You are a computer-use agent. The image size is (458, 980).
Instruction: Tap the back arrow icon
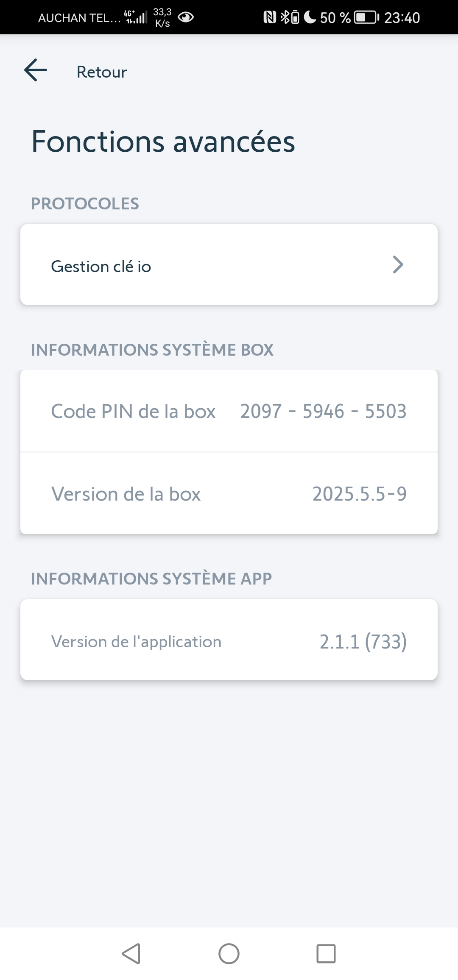(36, 70)
